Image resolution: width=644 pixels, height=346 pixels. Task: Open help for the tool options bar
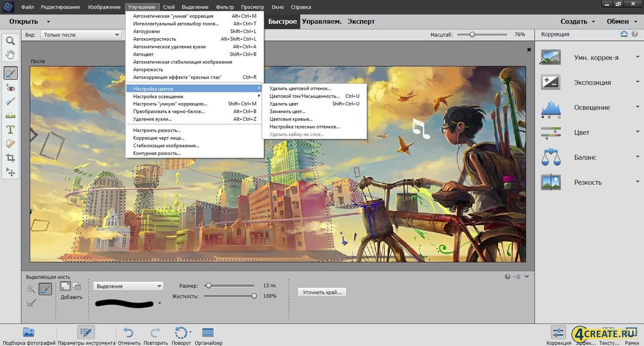507,277
